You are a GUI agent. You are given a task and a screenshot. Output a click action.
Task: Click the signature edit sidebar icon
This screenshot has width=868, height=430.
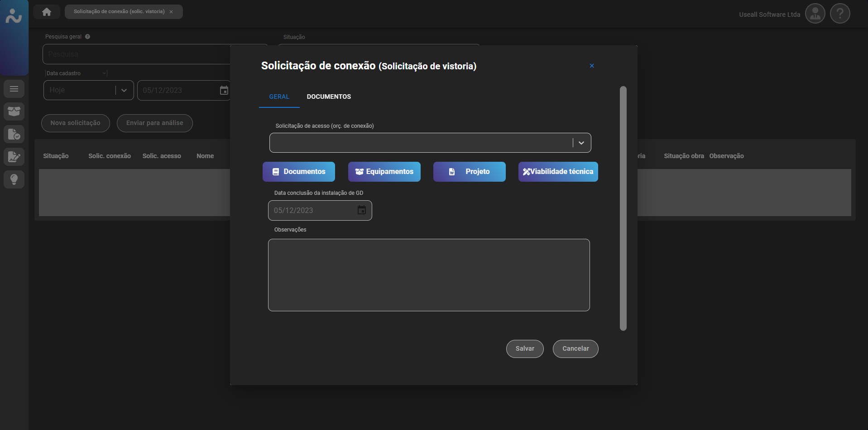(14, 157)
